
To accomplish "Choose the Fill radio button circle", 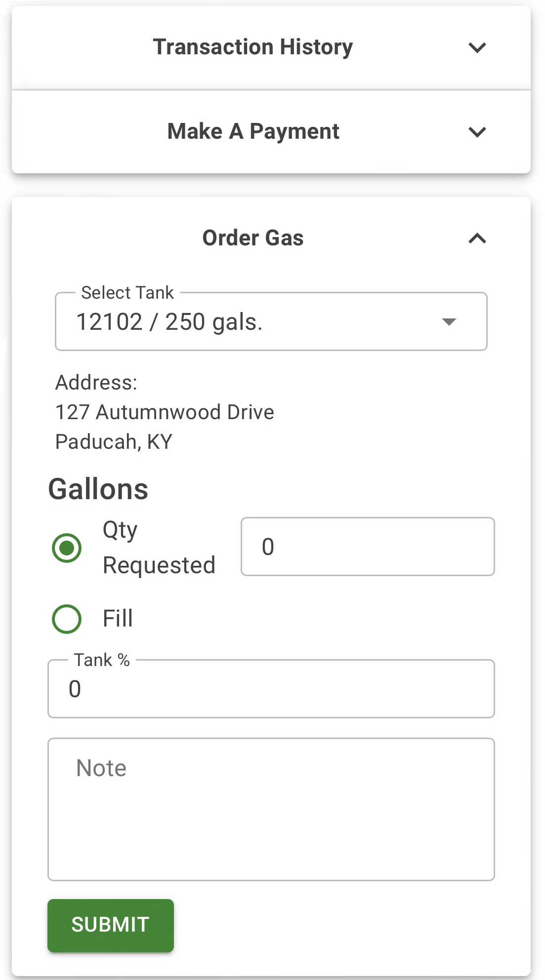I will tap(67, 619).
